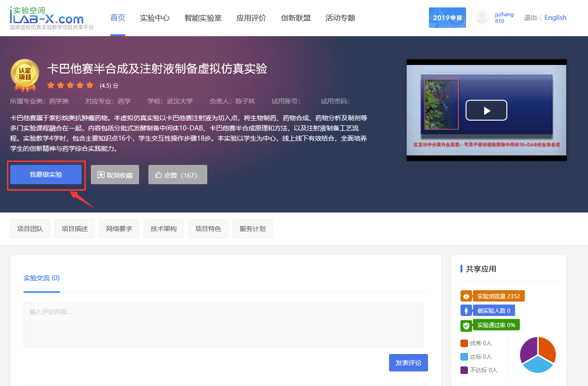
Task: Click the thumbs-up 点赞 button
Action: pos(178,175)
